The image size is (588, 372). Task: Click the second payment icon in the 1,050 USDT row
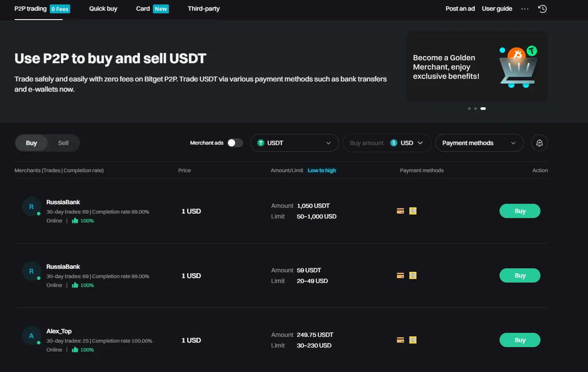click(x=413, y=211)
